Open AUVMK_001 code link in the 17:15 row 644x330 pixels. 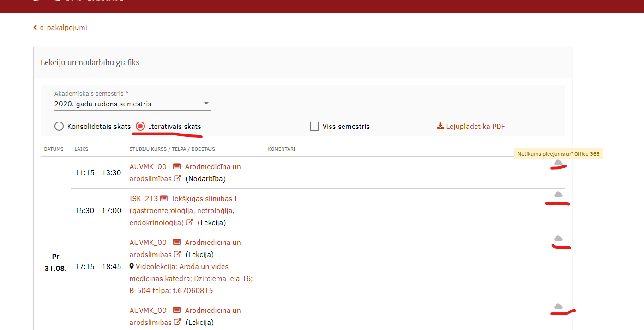[150, 243]
